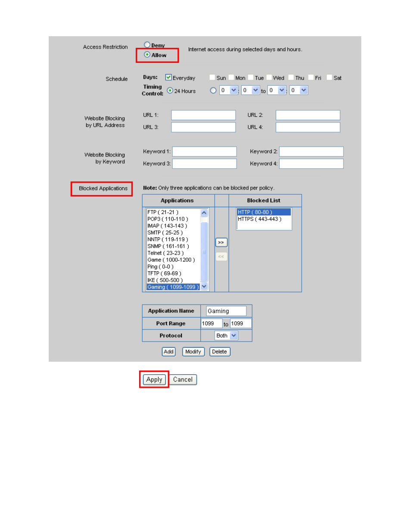Click the Applications list scroll down arrow
Image resolution: width=411 pixels, height=532 pixels.
click(x=204, y=286)
